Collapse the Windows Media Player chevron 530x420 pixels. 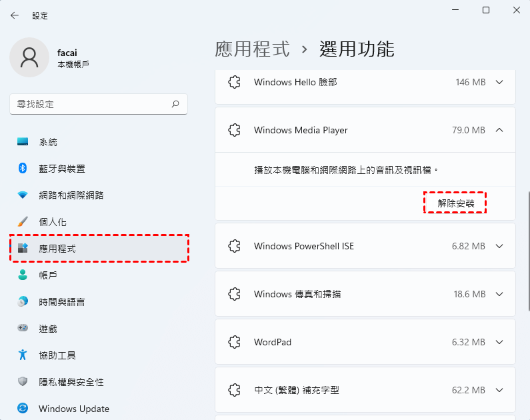click(499, 130)
